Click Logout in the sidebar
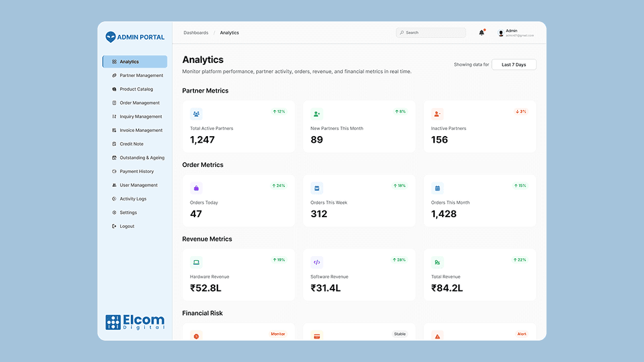This screenshot has width=644, height=362. pyautogui.click(x=127, y=227)
